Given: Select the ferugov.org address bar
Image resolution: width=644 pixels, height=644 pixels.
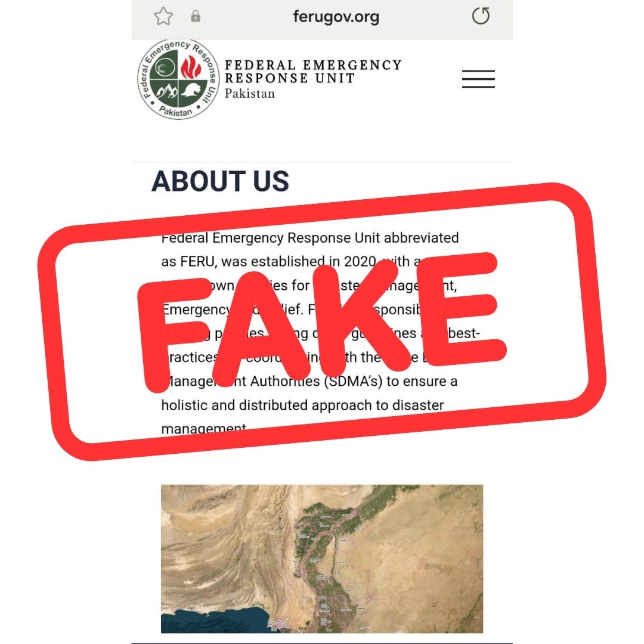Looking at the screenshot, I should pos(336,17).
